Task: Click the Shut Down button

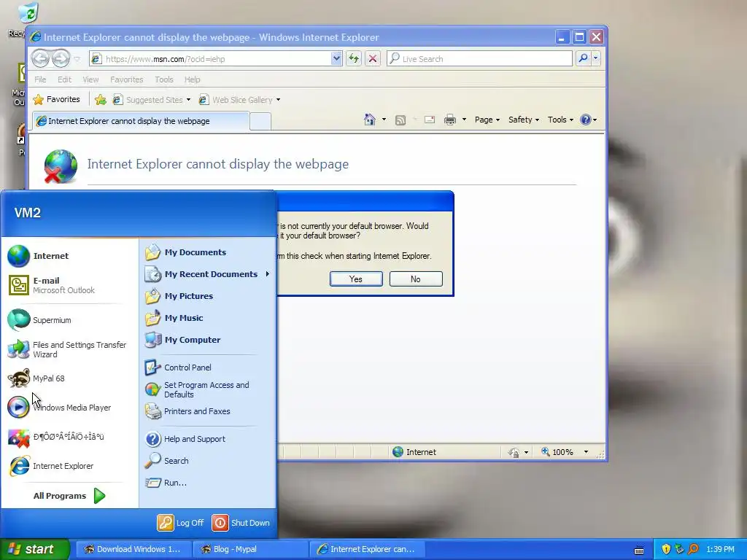Action: point(241,523)
